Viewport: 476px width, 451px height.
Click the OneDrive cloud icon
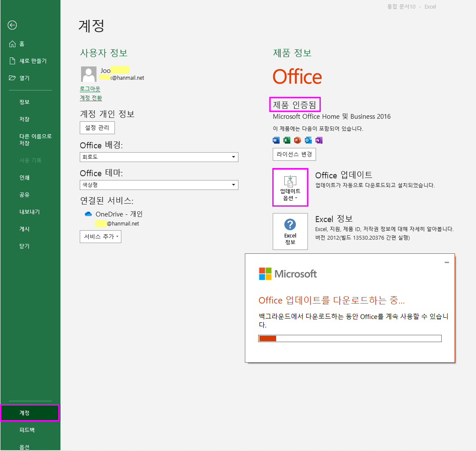point(88,214)
